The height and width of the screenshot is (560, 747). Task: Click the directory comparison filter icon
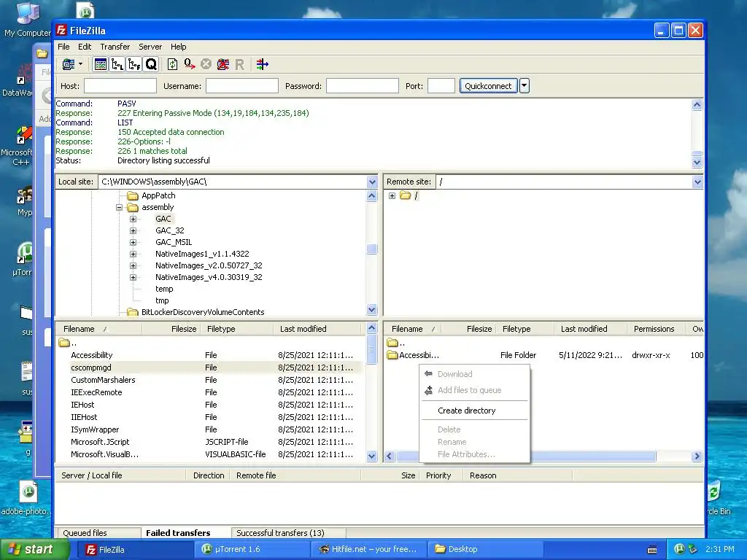point(262,64)
